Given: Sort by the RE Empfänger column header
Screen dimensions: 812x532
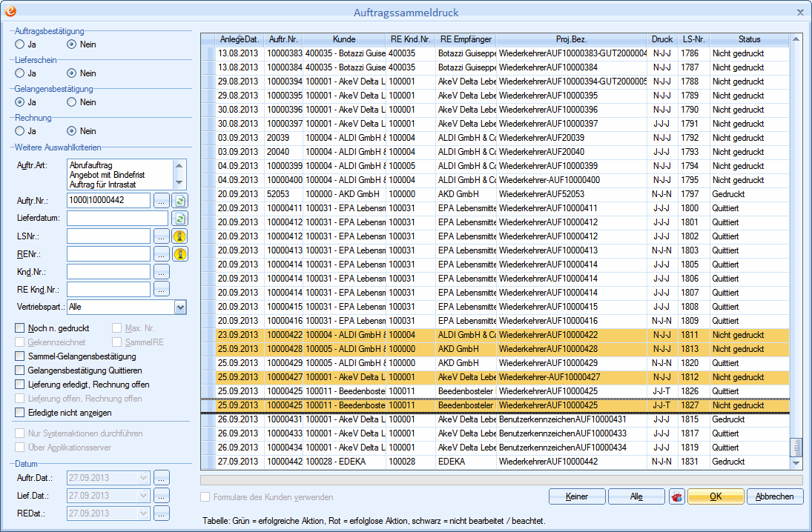Looking at the screenshot, I should coord(466,39).
